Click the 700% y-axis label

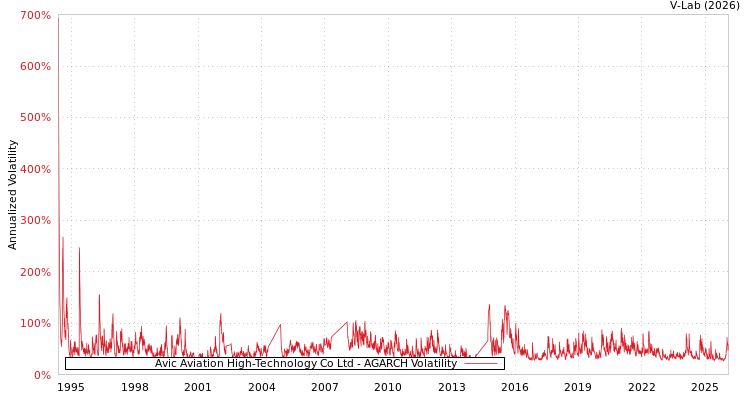(x=35, y=15)
